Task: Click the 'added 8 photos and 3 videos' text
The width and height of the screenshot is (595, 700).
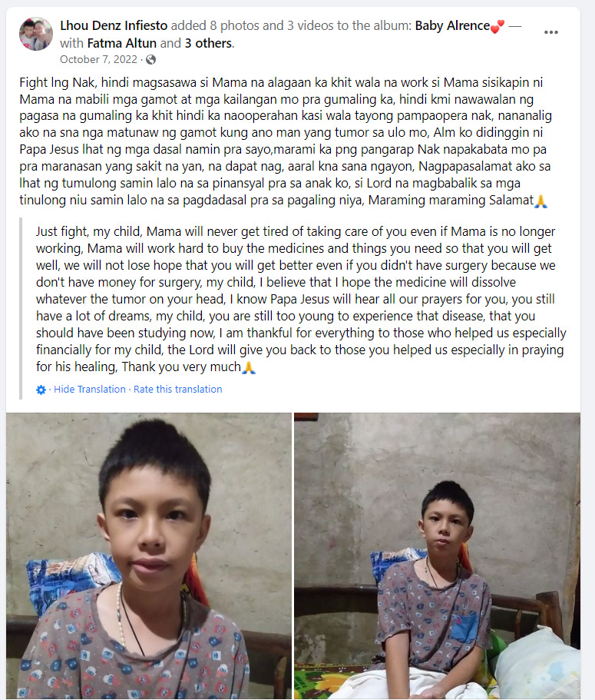Action: pyautogui.click(x=289, y=25)
